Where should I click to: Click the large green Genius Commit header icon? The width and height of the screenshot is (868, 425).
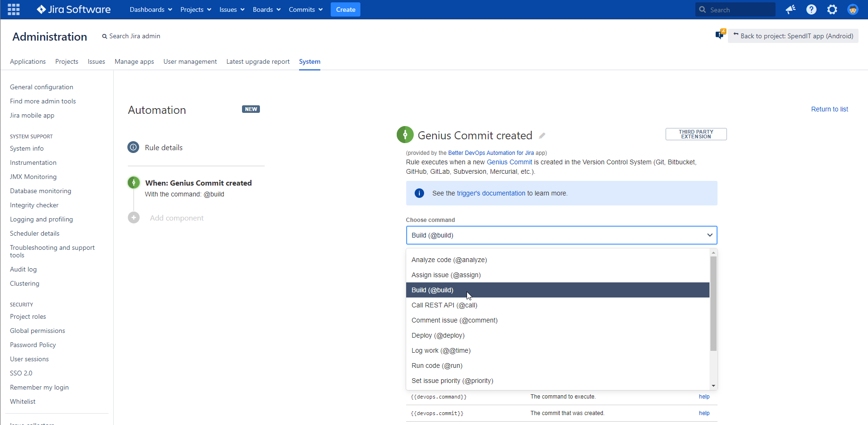click(x=405, y=135)
